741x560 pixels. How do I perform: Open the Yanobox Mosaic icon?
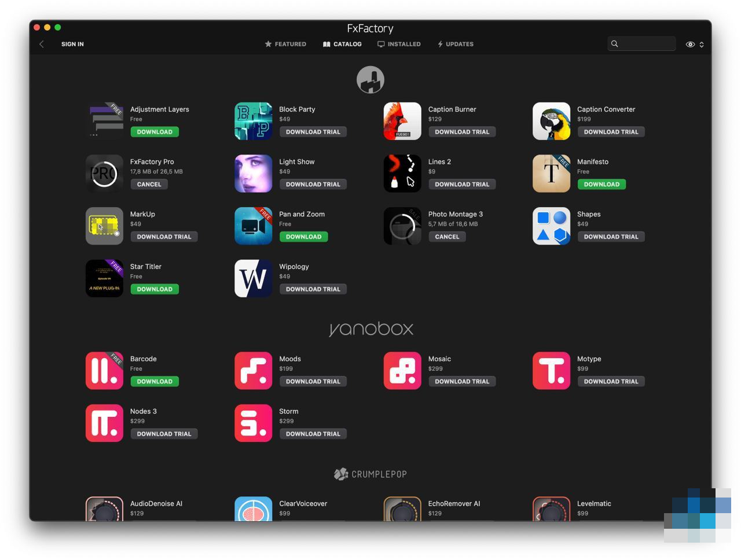tap(402, 371)
